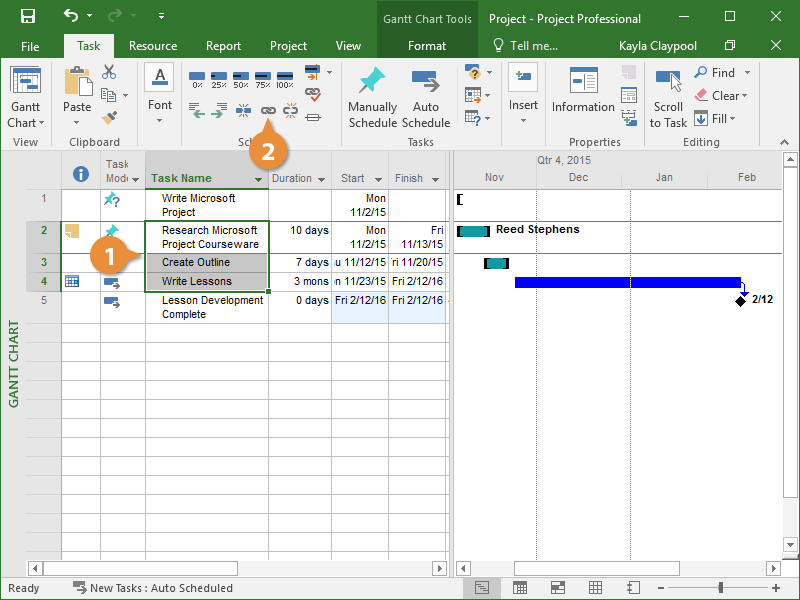Select the Create Outline task cell

207,262
